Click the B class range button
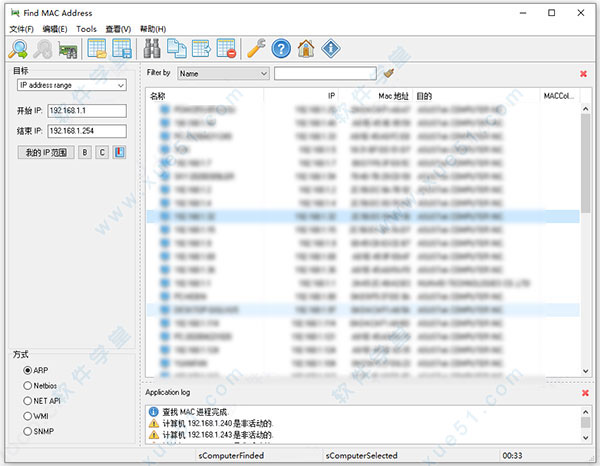Image resolution: width=600 pixels, height=466 pixels. pyautogui.click(x=85, y=152)
